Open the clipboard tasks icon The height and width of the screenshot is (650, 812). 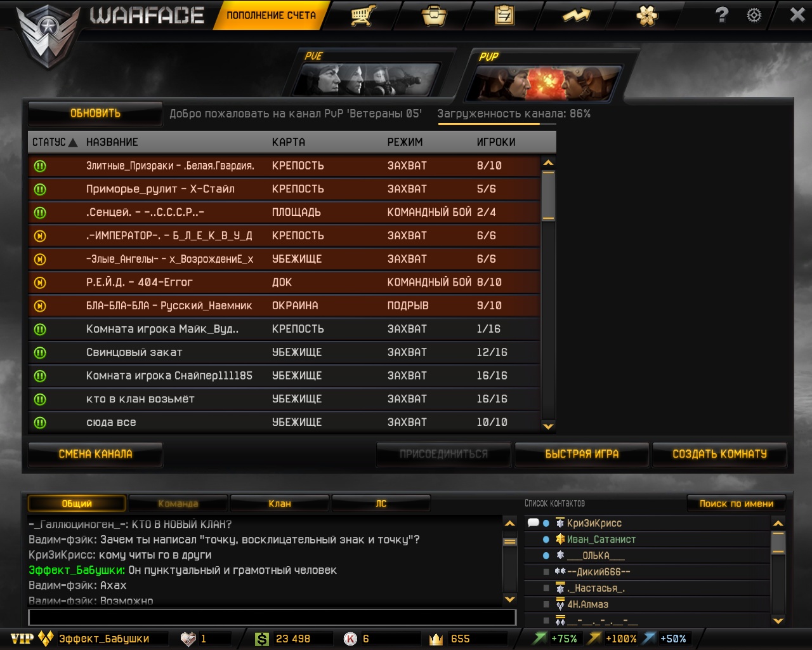click(505, 15)
